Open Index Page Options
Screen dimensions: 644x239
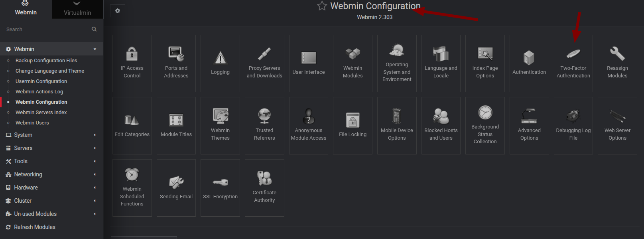[485, 63]
